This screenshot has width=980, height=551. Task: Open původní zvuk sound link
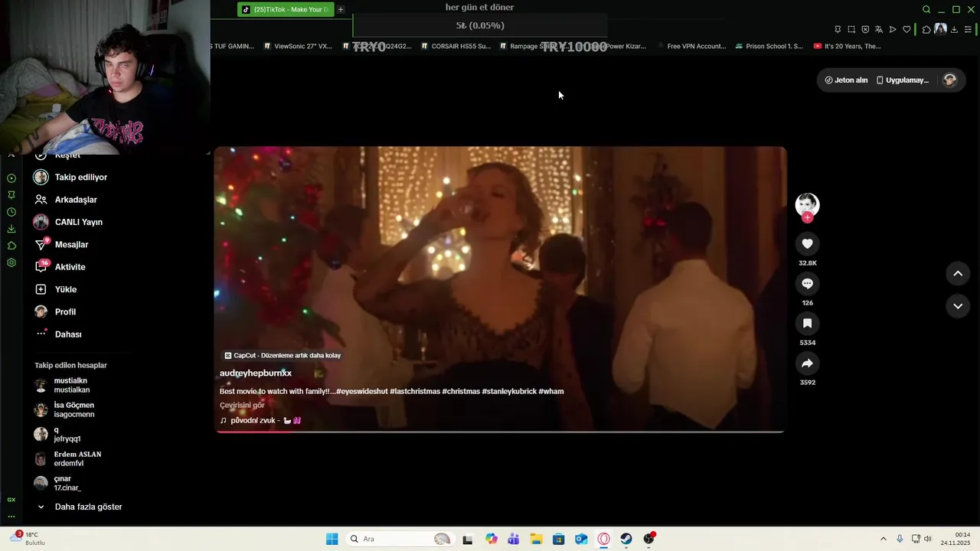pyautogui.click(x=260, y=420)
